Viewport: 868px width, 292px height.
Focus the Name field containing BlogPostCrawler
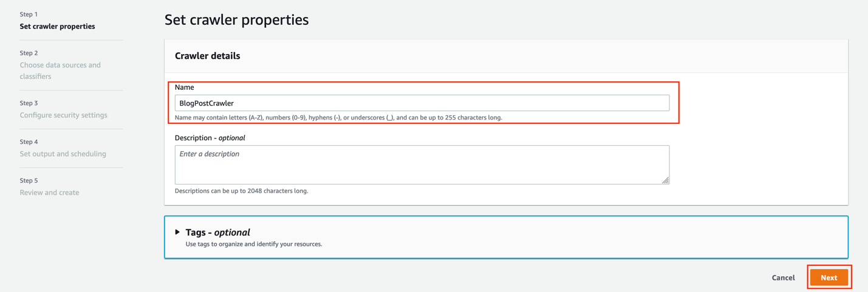(422, 103)
